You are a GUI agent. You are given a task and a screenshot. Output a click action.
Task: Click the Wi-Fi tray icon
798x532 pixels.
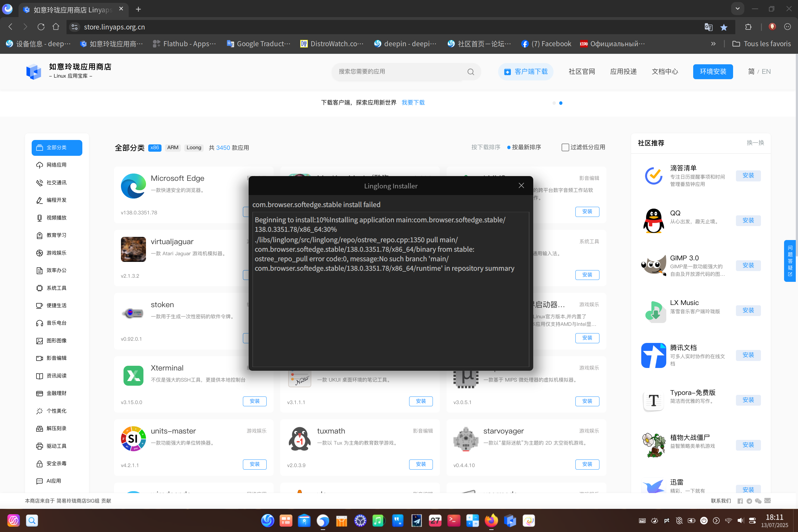tap(728, 521)
